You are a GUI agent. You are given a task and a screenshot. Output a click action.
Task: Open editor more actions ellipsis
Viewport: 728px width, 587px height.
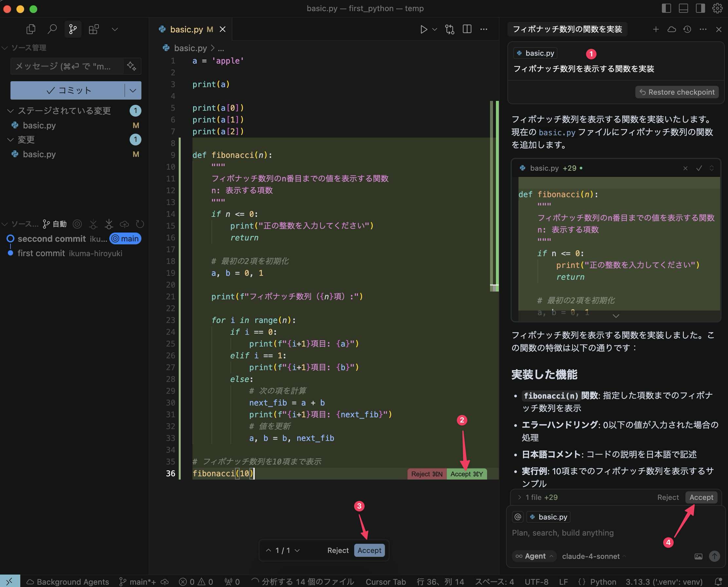[x=484, y=29]
